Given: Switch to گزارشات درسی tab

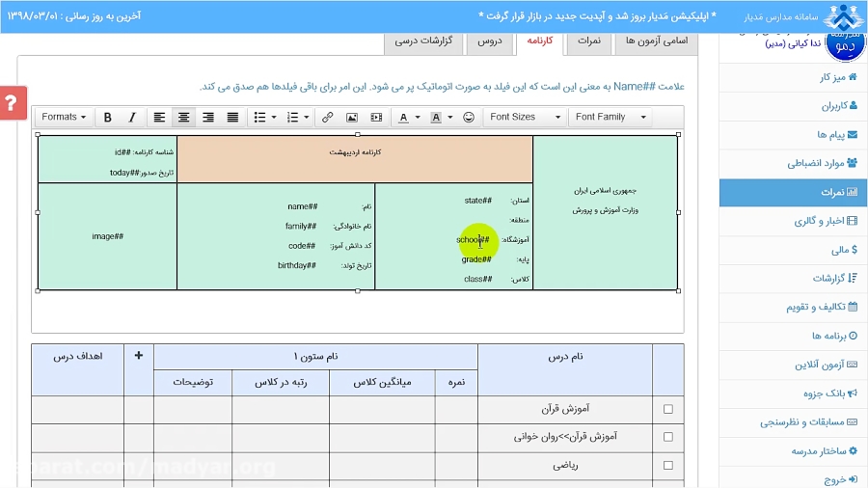Looking at the screenshot, I should pyautogui.click(x=423, y=41).
